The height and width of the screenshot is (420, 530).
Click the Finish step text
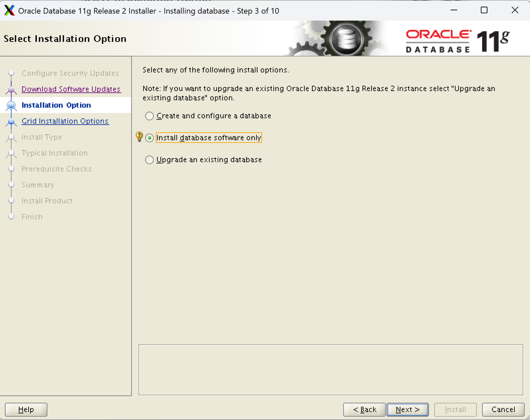[x=32, y=217]
